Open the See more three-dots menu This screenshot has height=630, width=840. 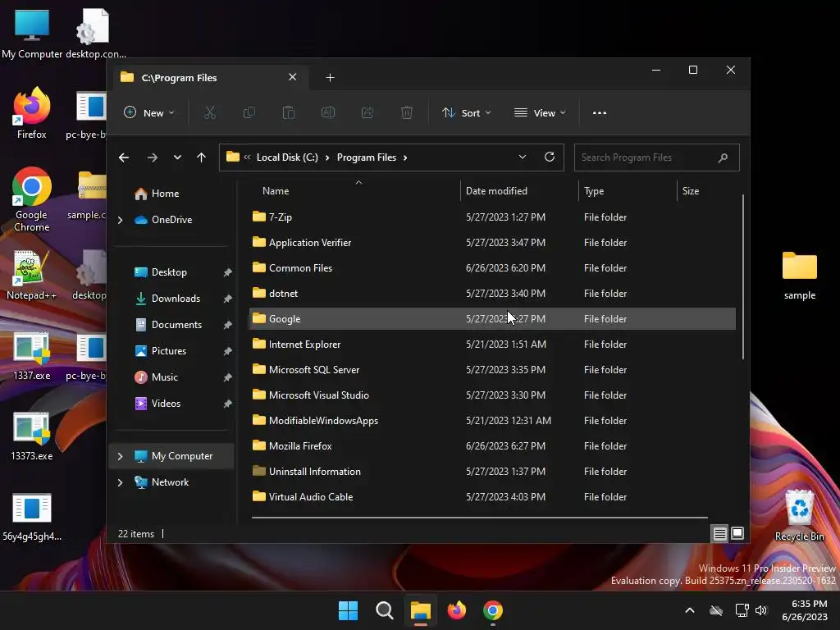pyautogui.click(x=600, y=113)
